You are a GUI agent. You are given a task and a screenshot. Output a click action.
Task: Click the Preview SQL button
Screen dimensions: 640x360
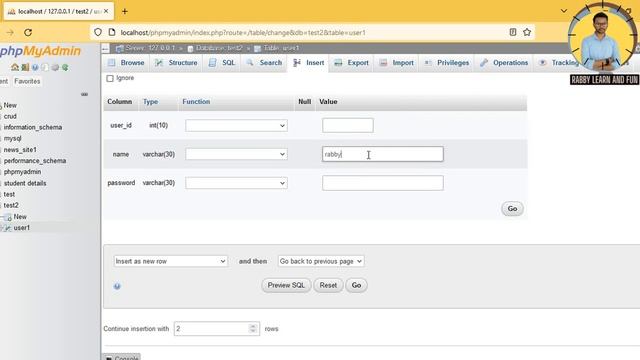(286, 285)
